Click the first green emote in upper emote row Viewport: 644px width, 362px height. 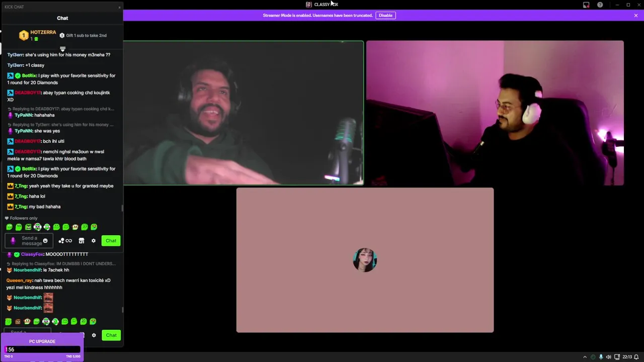point(9,227)
